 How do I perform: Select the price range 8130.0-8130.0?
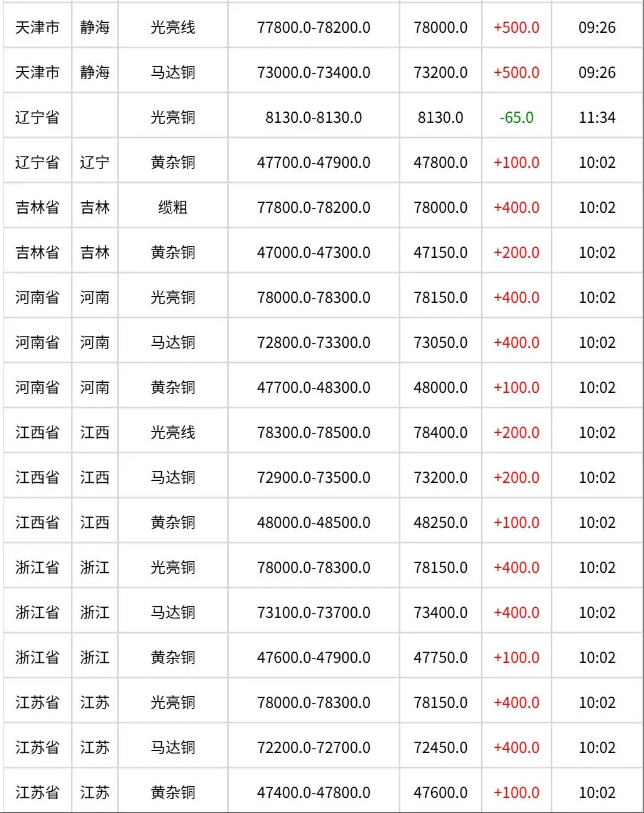[x=314, y=117]
